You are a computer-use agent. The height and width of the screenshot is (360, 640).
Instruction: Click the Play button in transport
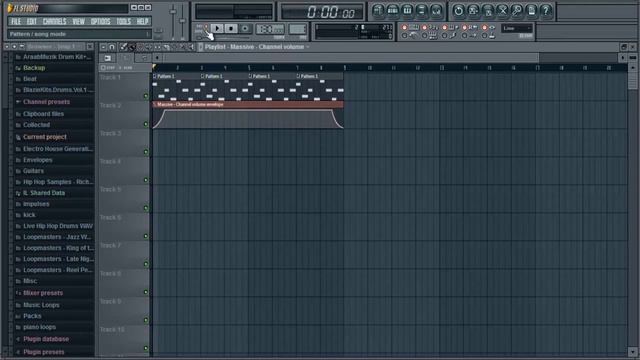[217, 28]
